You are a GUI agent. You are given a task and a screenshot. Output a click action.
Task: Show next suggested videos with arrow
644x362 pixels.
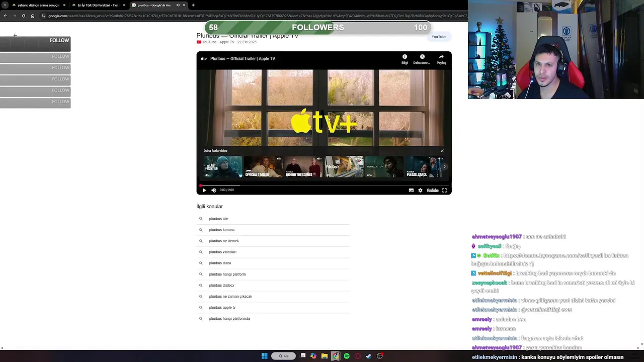[x=444, y=166]
